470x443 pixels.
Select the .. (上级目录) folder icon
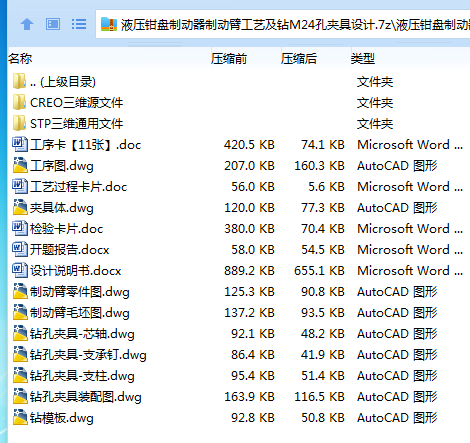[19, 81]
